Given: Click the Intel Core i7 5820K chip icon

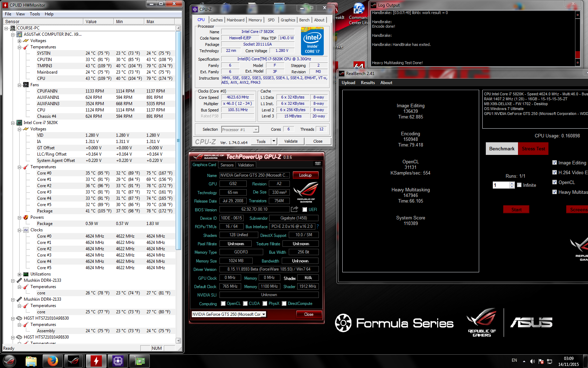Looking at the screenshot, I should coord(20,123).
